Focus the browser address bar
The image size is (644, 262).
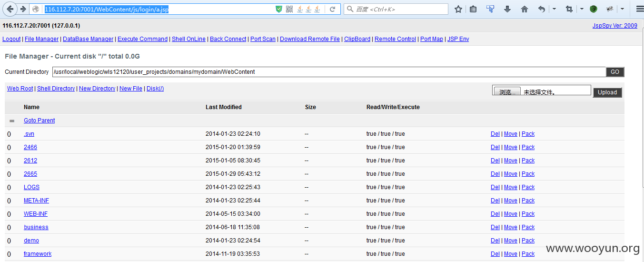pyautogui.click(x=159, y=9)
